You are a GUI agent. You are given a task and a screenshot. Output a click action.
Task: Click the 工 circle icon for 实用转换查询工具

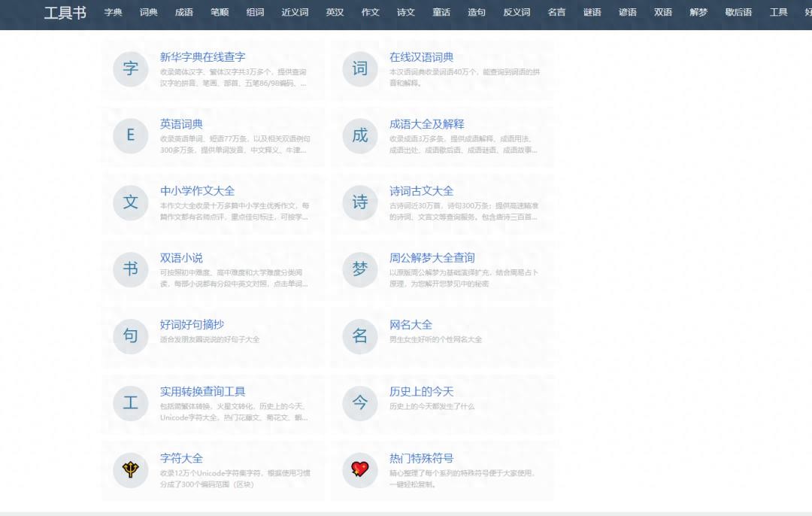pyautogui.click(x=130, y=403)
